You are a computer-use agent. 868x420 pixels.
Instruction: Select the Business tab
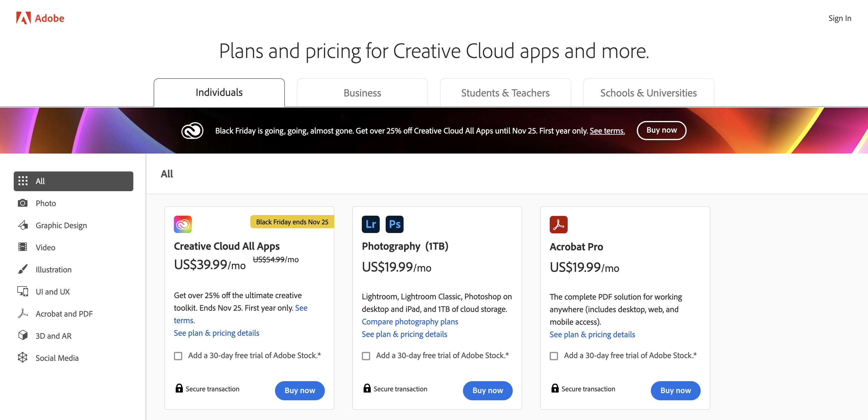coord(362,92)
